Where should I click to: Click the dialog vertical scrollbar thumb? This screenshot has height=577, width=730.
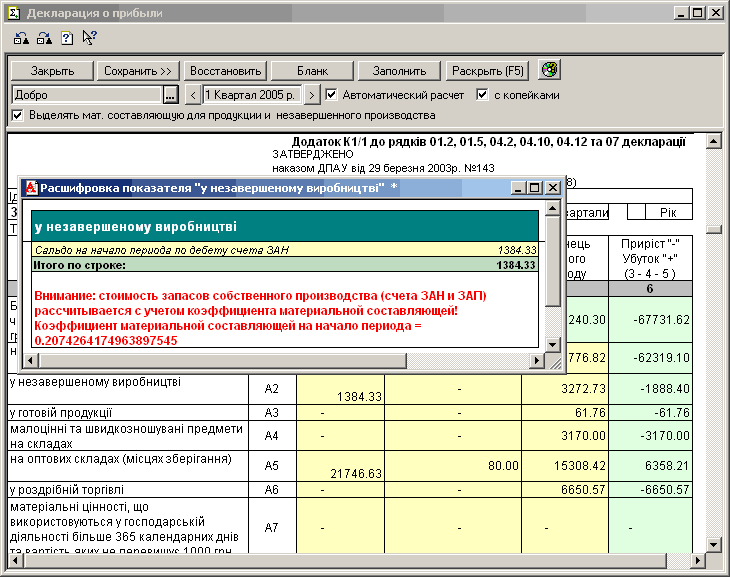tap(552, 261)
